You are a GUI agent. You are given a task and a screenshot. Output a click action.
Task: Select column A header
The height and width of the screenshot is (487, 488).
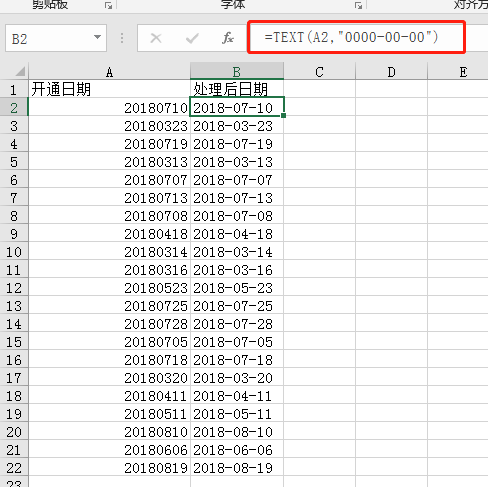[109, 71]
